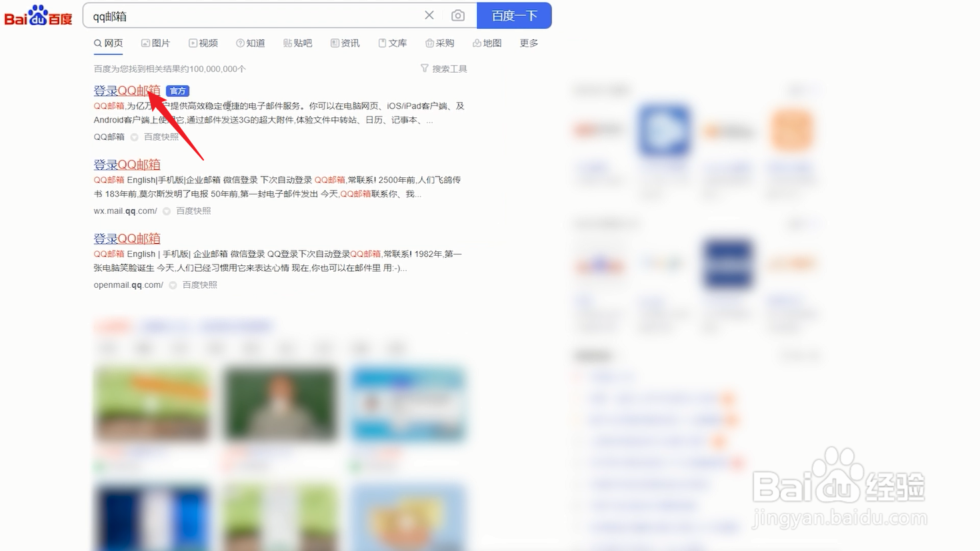Screen dimensions: 980x551
Task: Click the 百度一下 search button
Action: [514, 15]
